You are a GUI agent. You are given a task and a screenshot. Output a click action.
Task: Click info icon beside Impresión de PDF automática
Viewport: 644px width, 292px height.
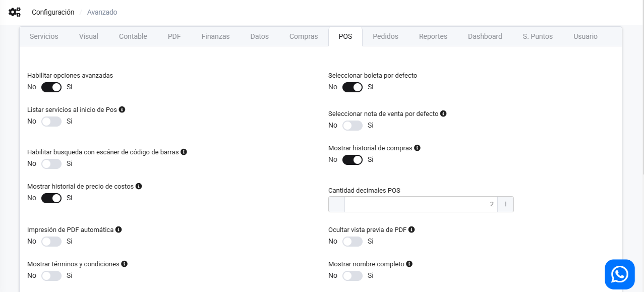119,229
